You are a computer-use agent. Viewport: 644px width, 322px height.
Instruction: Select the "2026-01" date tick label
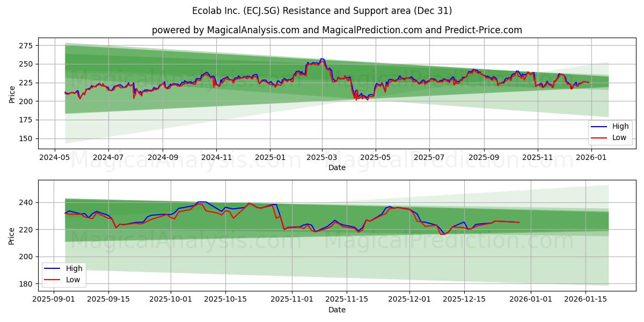pyautogui.click(x=591, y=158)
